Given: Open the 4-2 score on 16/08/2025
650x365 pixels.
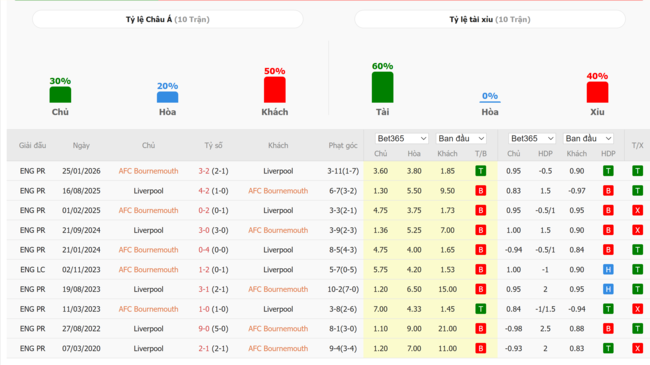Looking at the screenshot, I should click(x=204, y=191).
